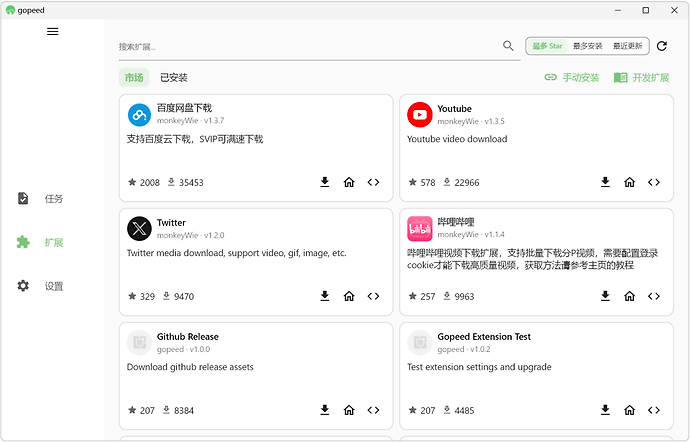The image size is (690, 442).
Task: Click "Test extension settings and upgrade" text
Action: click(479, 367)
